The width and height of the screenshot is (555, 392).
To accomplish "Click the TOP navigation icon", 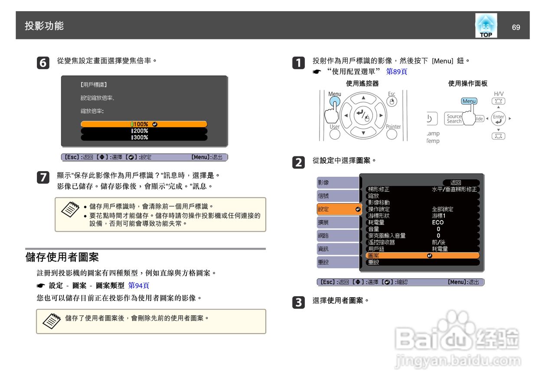I will [x=486, y=25].
